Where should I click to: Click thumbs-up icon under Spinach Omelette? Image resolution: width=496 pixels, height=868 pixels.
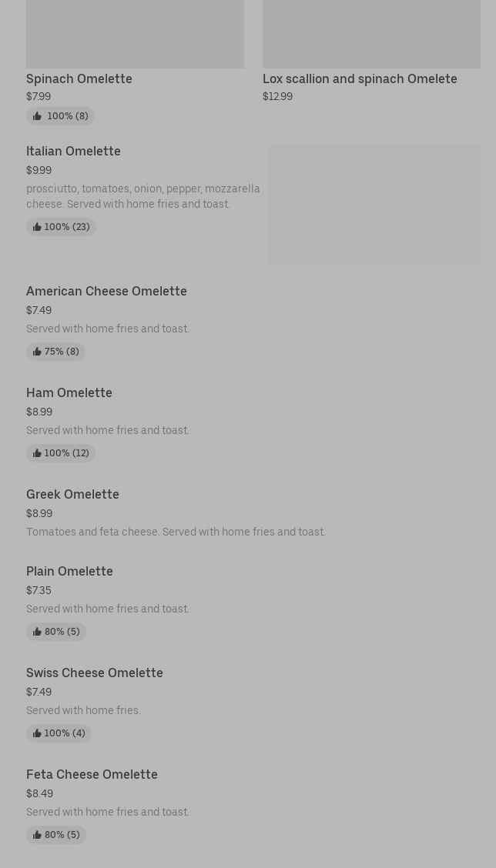pos(37,116)
